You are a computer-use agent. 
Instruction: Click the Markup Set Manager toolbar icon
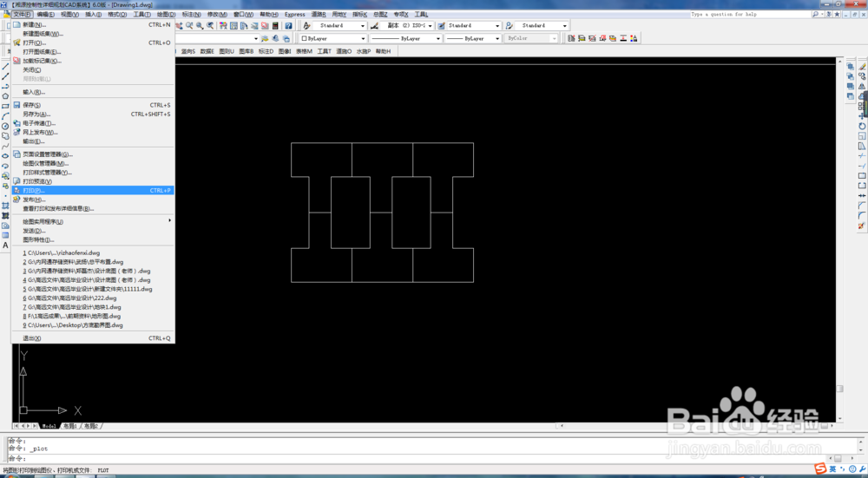pyautogui.click(x=265, y=25)
